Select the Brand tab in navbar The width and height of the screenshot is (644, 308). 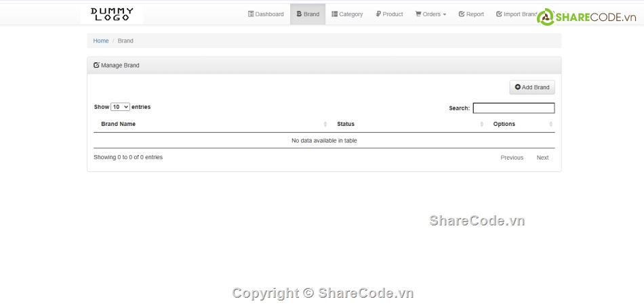coord(308,14)
